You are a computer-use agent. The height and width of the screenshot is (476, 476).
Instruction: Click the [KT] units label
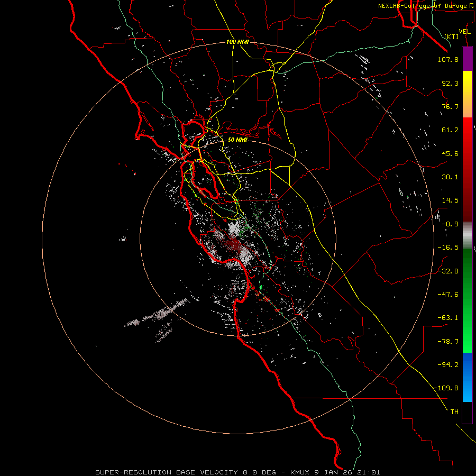coord(452,36)
